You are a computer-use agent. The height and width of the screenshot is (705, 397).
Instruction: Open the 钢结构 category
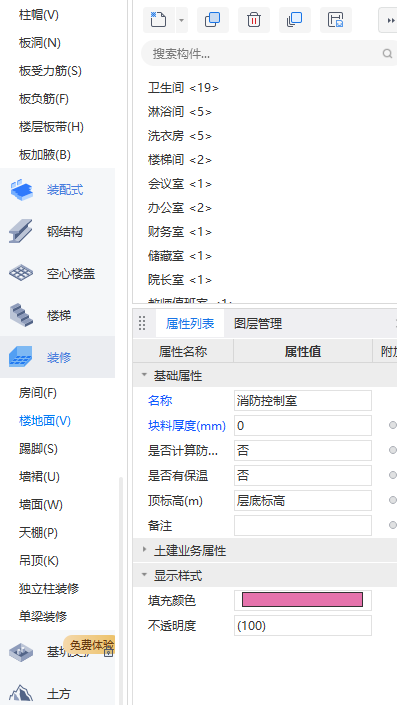tap(58, 232)
